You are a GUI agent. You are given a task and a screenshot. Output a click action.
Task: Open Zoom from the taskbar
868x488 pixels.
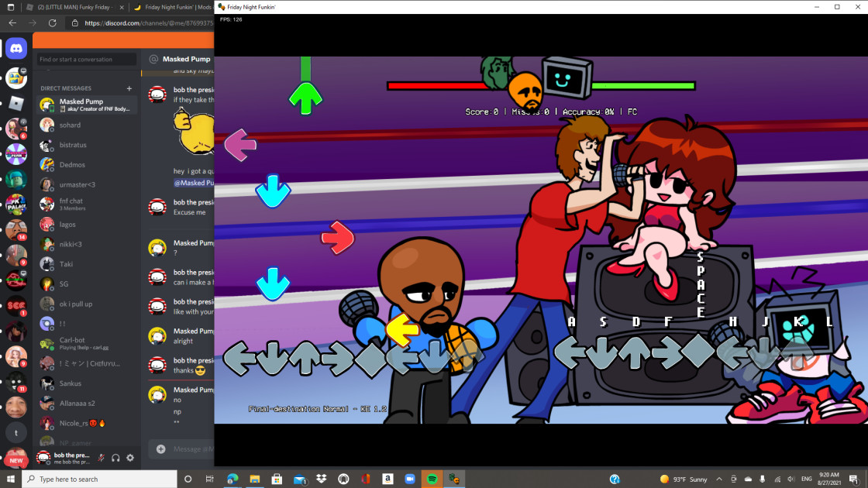click(x=410, y=479)
